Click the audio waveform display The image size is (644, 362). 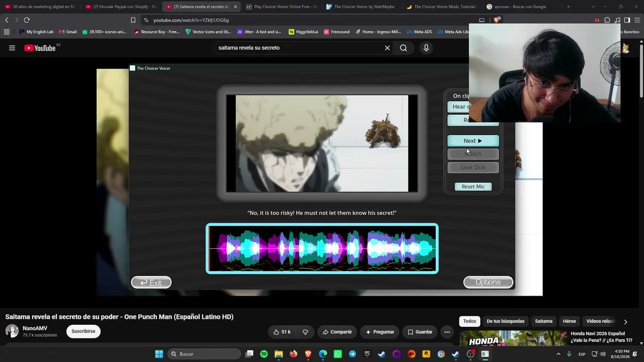tap(322, 248)
